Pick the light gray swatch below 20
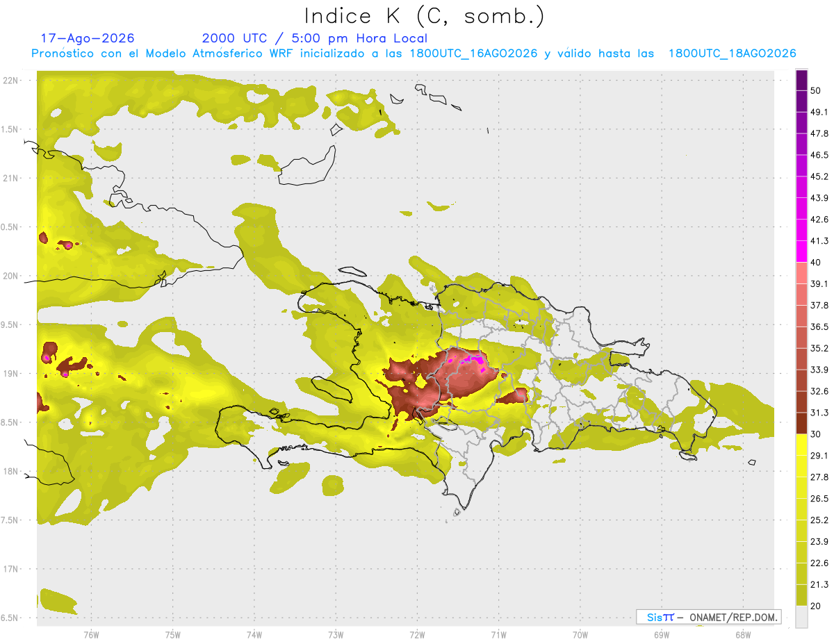 coord(801,616)
